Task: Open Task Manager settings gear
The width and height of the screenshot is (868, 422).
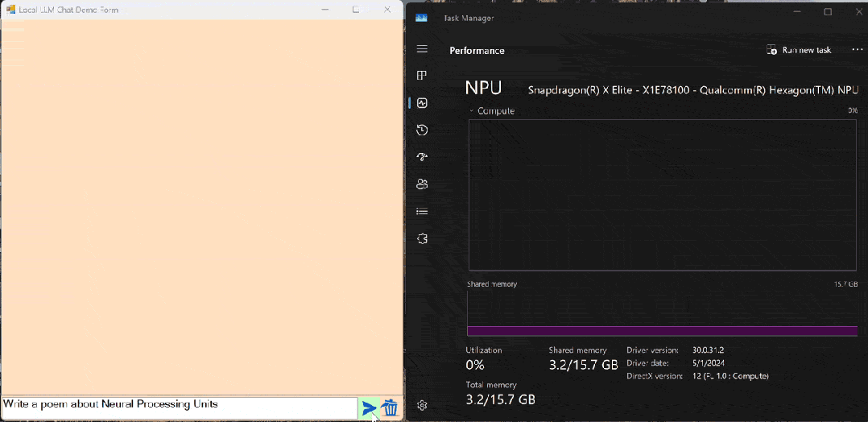Action: pyautogui.click(x=421, y=405)
